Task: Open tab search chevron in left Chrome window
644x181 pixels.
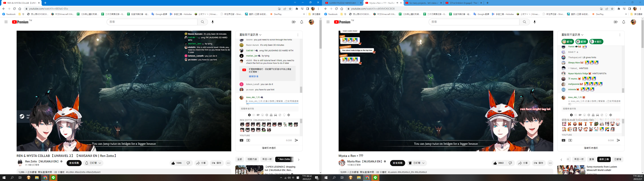Action: coord(295,3)
